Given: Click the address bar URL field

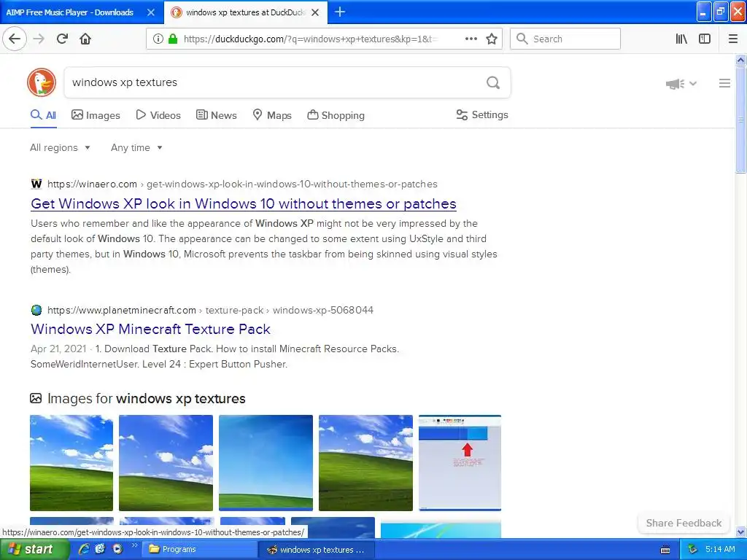Looking at the screenshot, I should click(x=309, y=39).
